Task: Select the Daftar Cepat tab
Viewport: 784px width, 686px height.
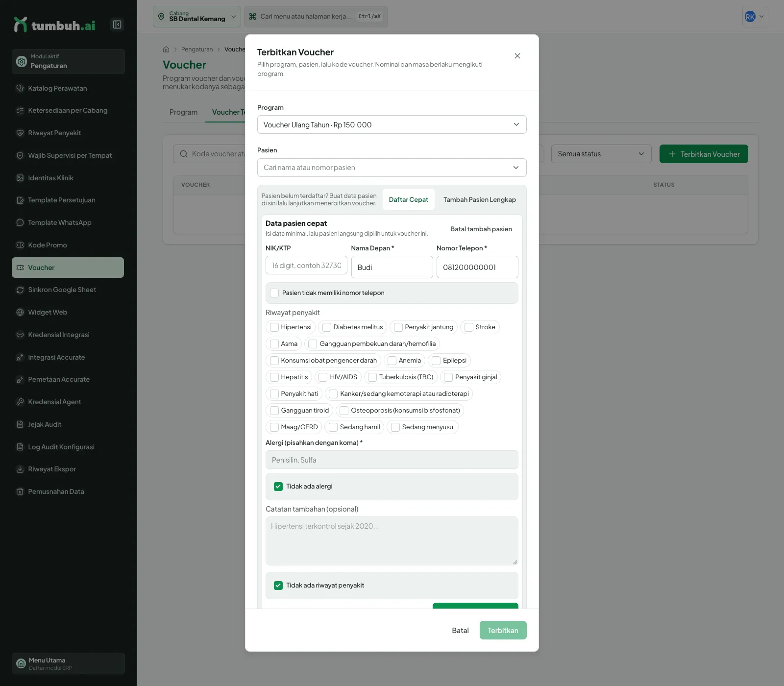Action: [409, 199]
